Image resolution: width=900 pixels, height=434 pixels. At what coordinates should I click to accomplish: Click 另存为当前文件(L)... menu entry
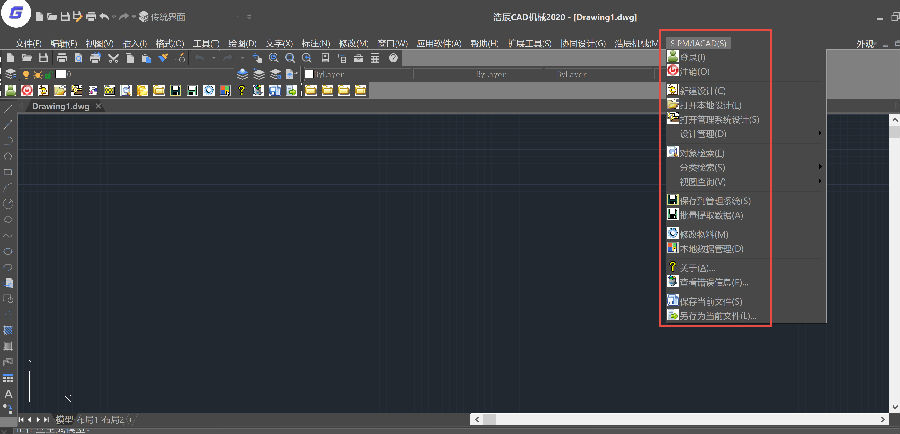click(x=716, y=316)
